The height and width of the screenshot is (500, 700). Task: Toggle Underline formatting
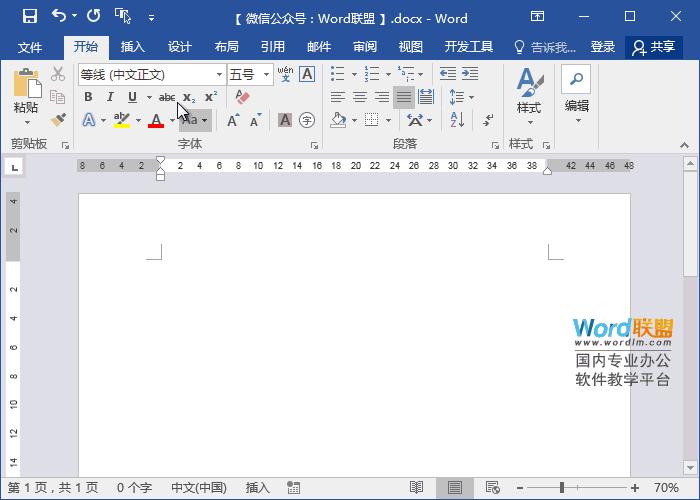(x=132, y=97)
